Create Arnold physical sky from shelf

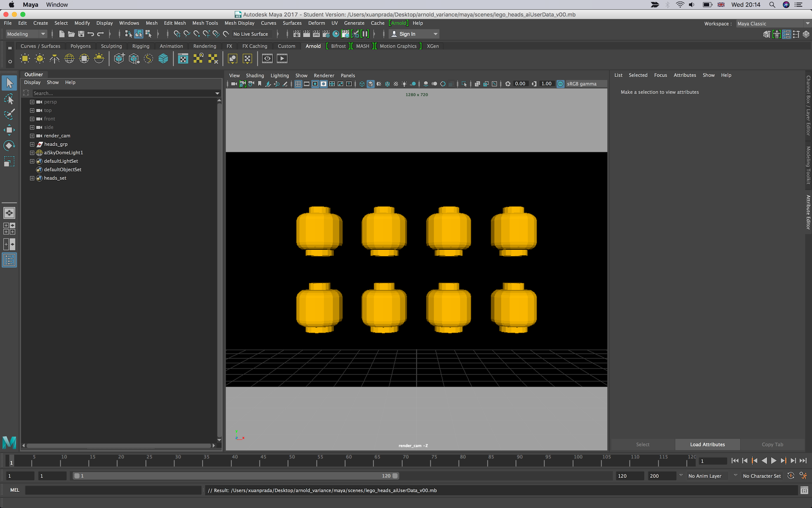tap(99, 58)
